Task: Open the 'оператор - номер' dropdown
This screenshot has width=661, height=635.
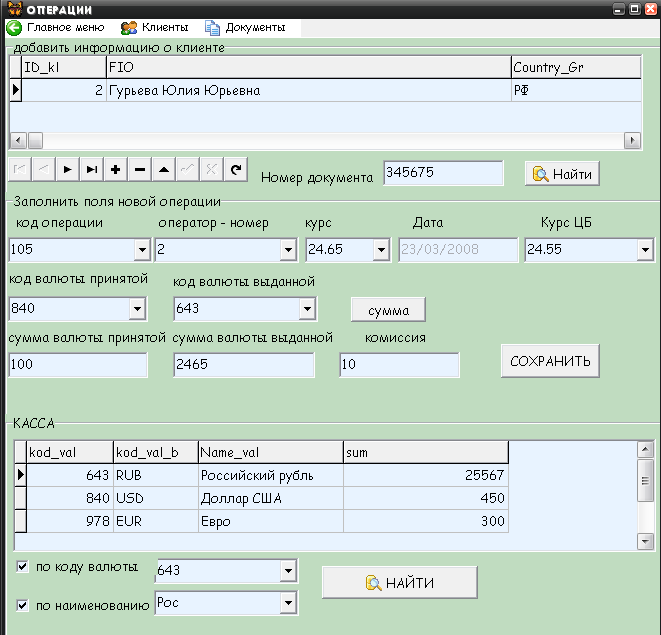Action: (289, 249)
